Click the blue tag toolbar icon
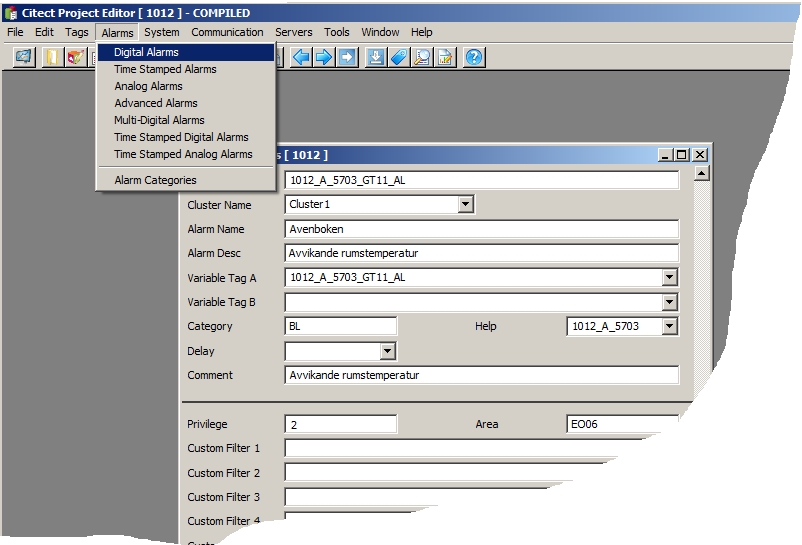Image resolution: width=802 pixels, height=545 pixels. (399, 57)
